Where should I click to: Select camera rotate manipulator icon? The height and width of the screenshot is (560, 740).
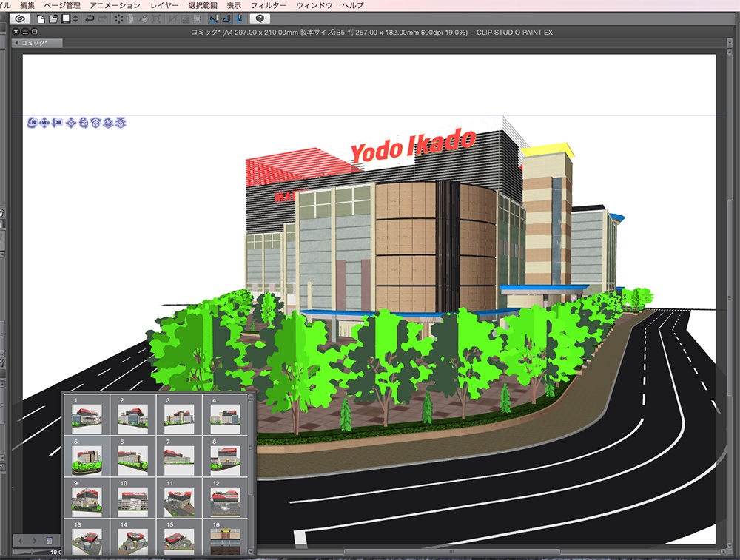point(32,123)
